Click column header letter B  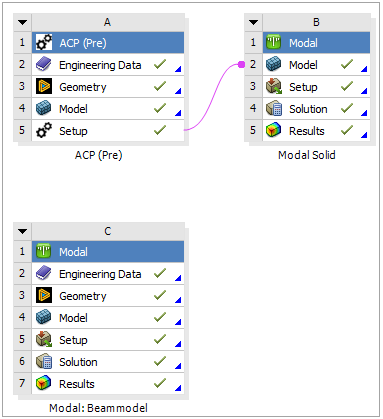click(x=316, y=22)
